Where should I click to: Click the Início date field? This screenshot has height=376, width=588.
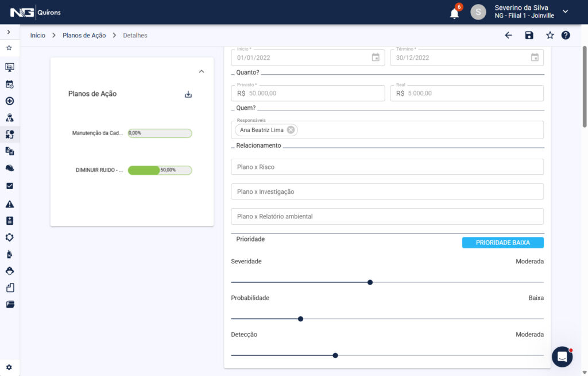pos(308,57)
